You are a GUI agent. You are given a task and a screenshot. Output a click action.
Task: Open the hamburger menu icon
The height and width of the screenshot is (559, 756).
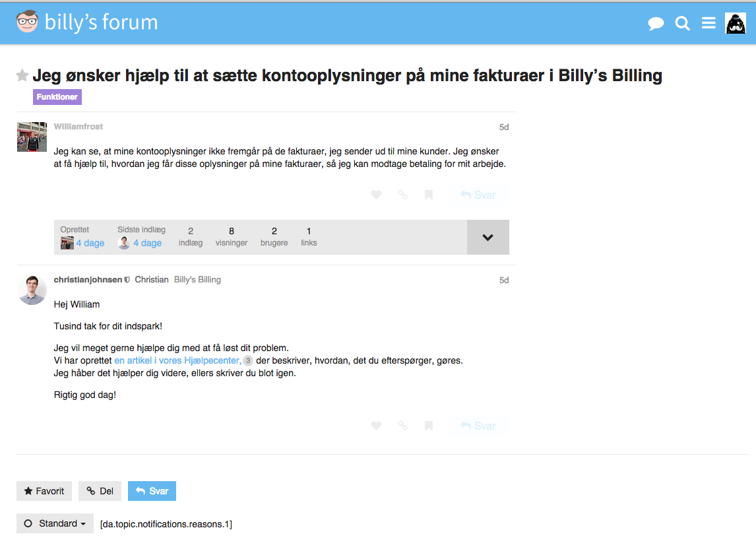pos(709,23)
